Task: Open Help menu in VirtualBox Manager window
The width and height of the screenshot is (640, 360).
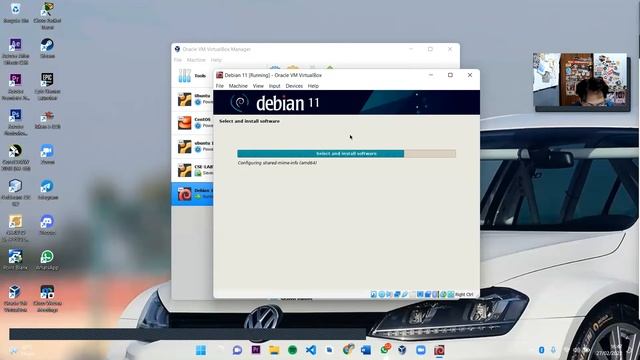Action: pos(216,60)
